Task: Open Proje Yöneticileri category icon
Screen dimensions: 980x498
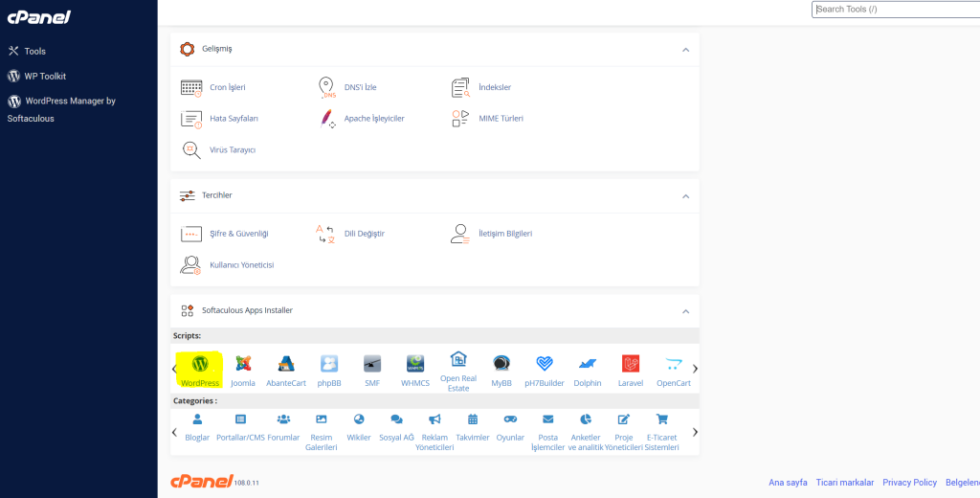Action: click(x=624, y=419)
